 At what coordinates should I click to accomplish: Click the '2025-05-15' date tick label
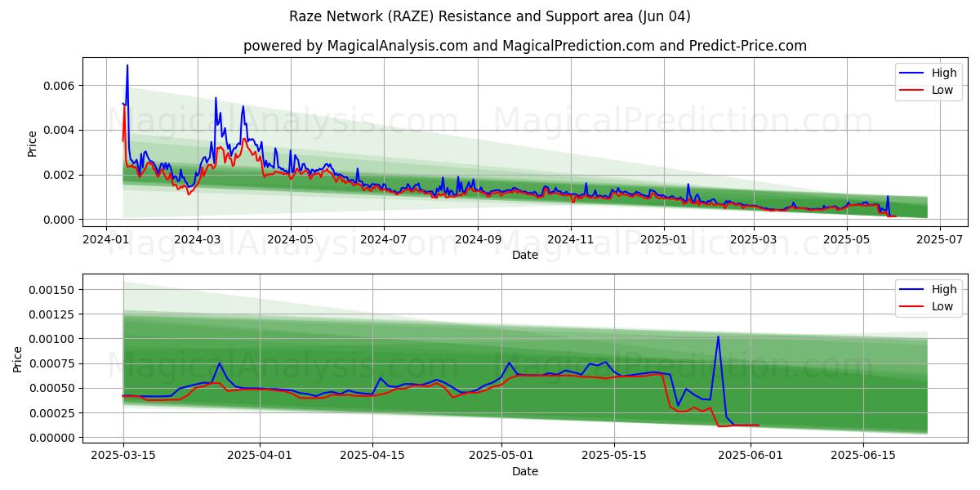coord(615,457)
